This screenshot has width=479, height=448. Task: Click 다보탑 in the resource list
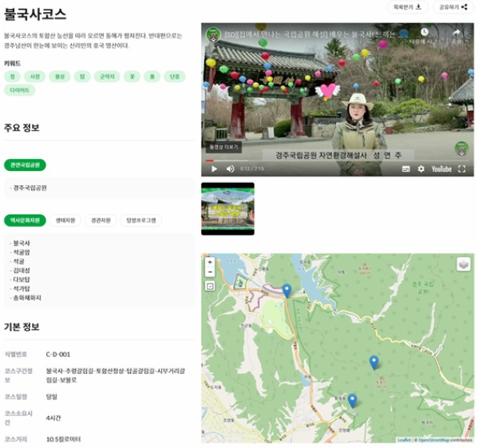coord(22,280)
